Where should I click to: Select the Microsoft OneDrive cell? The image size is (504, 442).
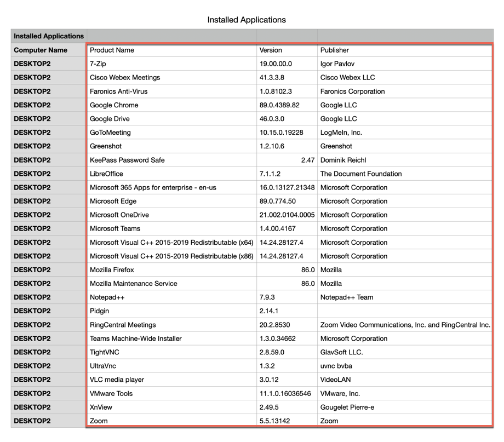coord(171,215)
